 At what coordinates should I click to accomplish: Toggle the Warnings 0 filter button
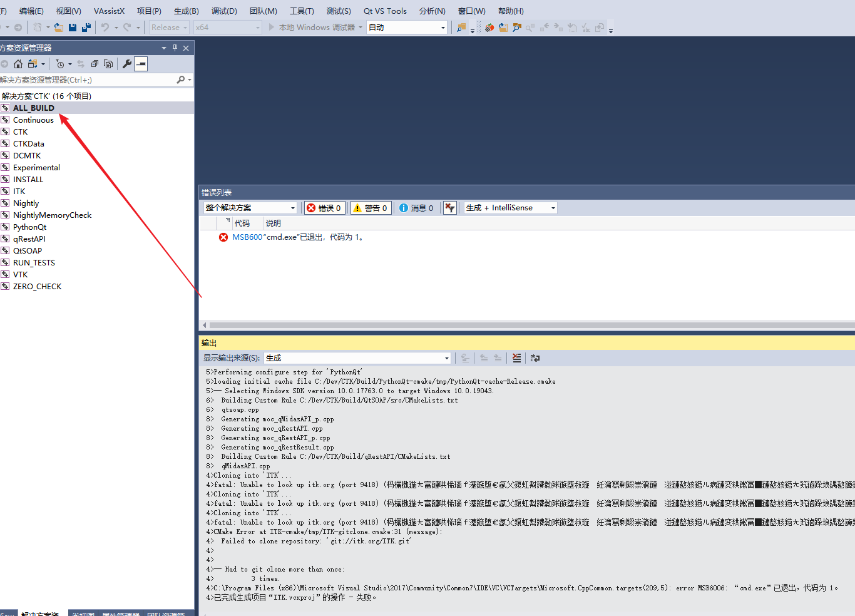point(371,208)
